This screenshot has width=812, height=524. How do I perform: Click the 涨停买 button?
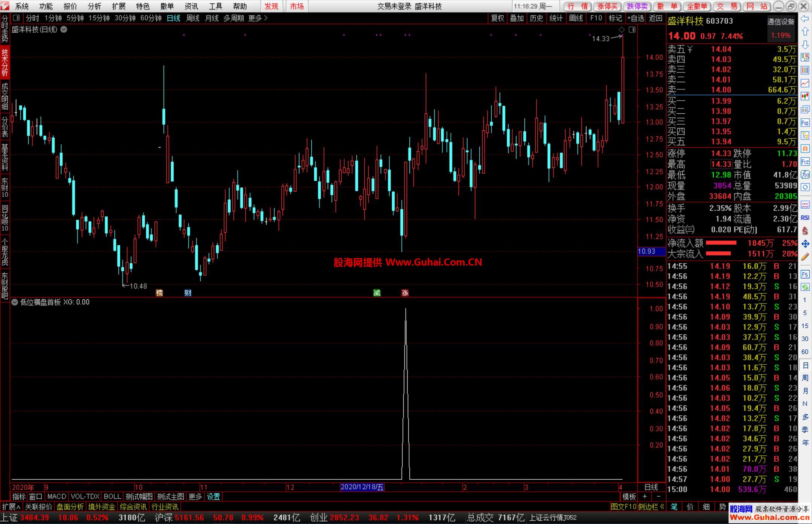click(607, 6)
